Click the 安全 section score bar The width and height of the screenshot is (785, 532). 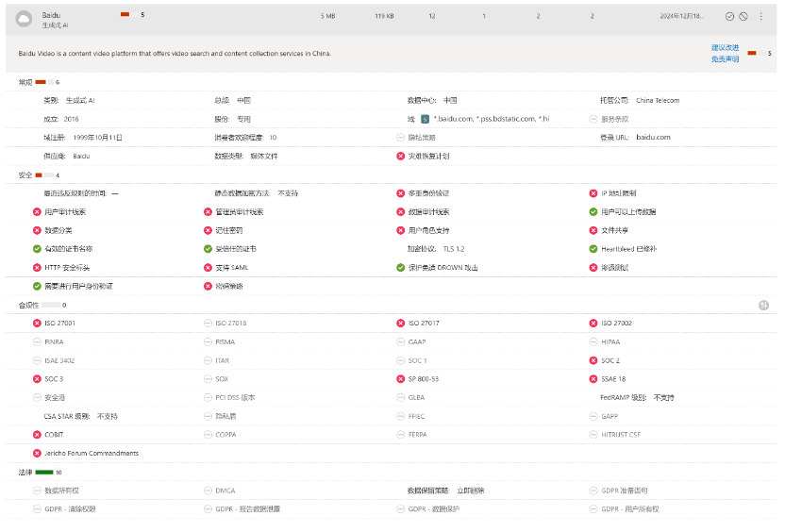tap(44, 175)
